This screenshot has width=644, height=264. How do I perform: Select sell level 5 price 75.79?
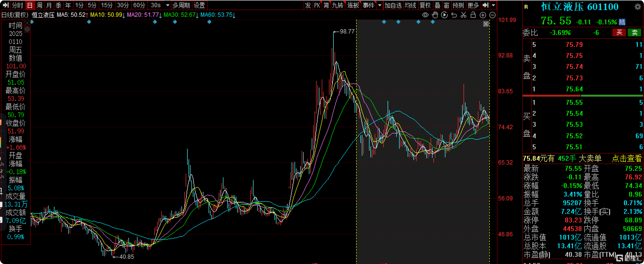click(574, 44)
